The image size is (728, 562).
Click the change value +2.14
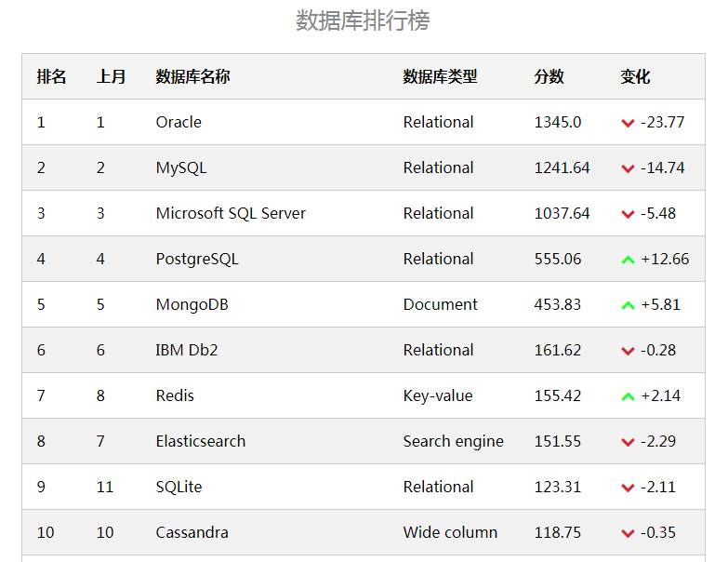pos(660,395)
